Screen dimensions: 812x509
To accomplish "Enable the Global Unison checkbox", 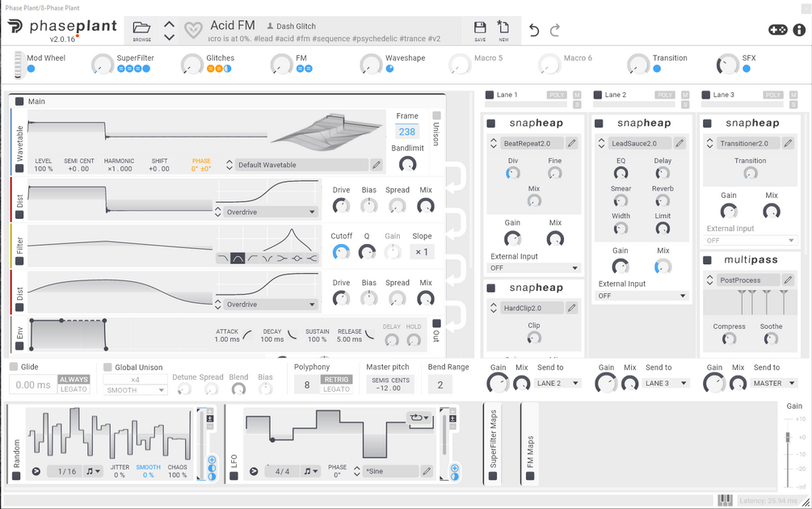I will [107, 367].
